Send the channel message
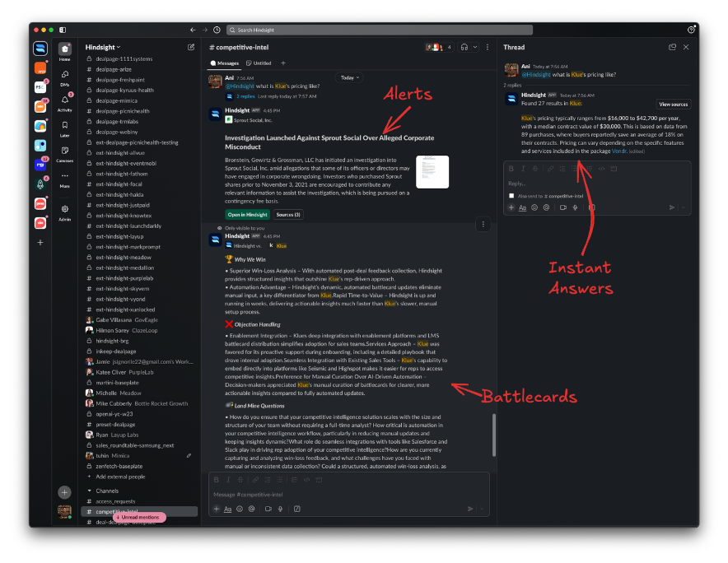The image size is (728, 563). pyautogui.click(x=470, y=509)
